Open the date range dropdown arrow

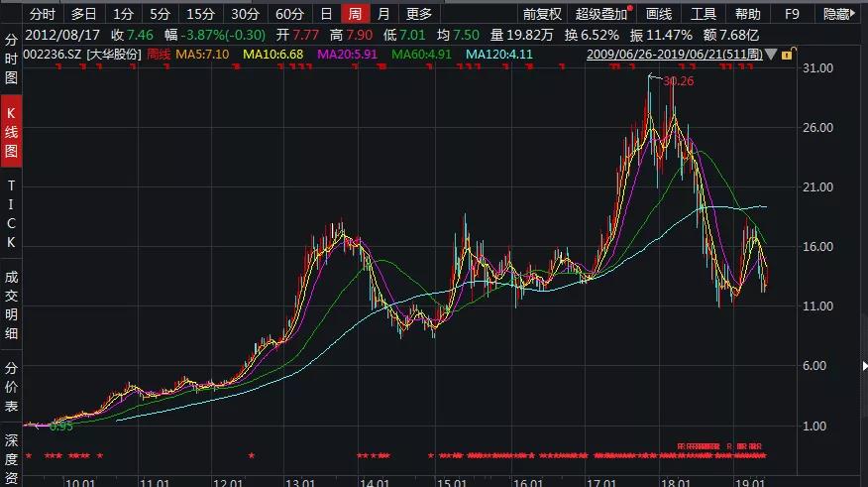click(798, 54)
